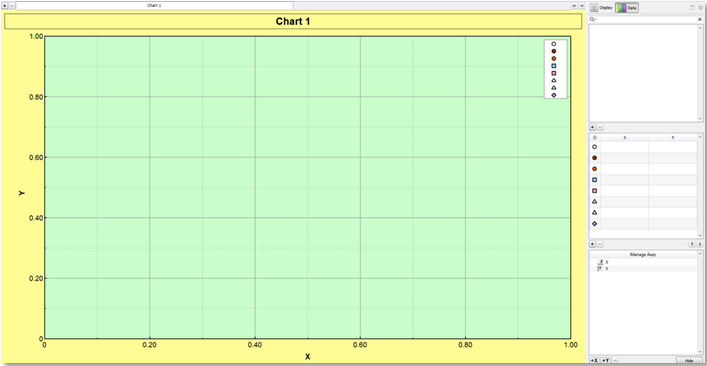
Task: Select the pink square series row
Action: click(643, 191)
